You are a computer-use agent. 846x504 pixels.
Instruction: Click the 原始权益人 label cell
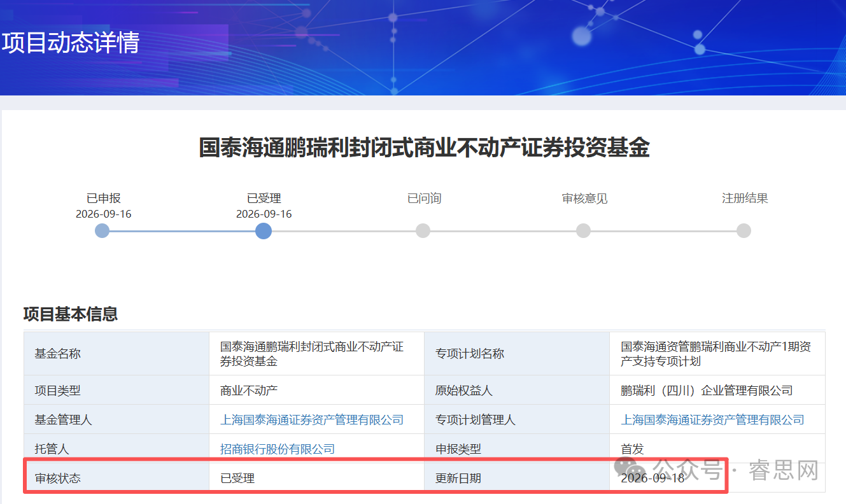click(x=517, y=391)
